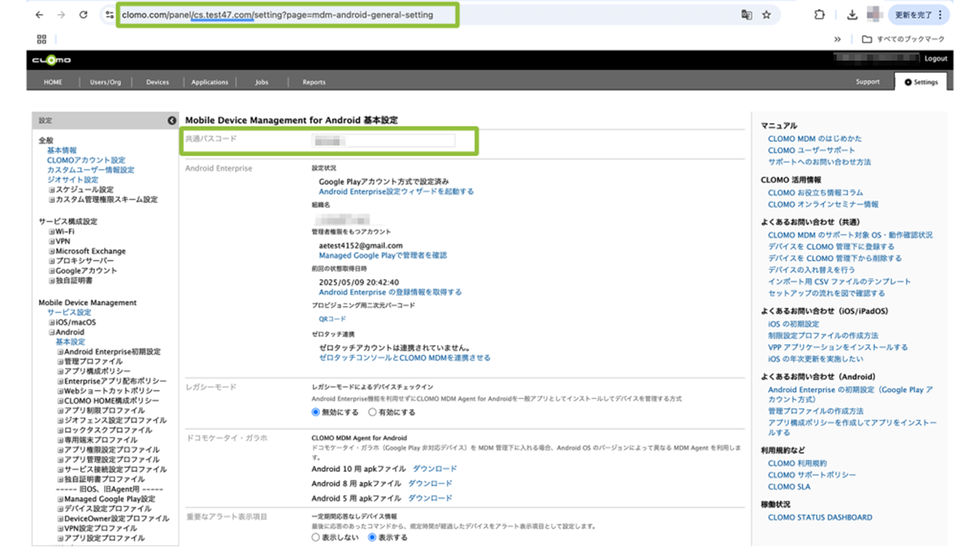Image resolution: width=980 pixels, height=551 pixels.
Task: Open the apps grid icon
Action: tap(41, 39)
